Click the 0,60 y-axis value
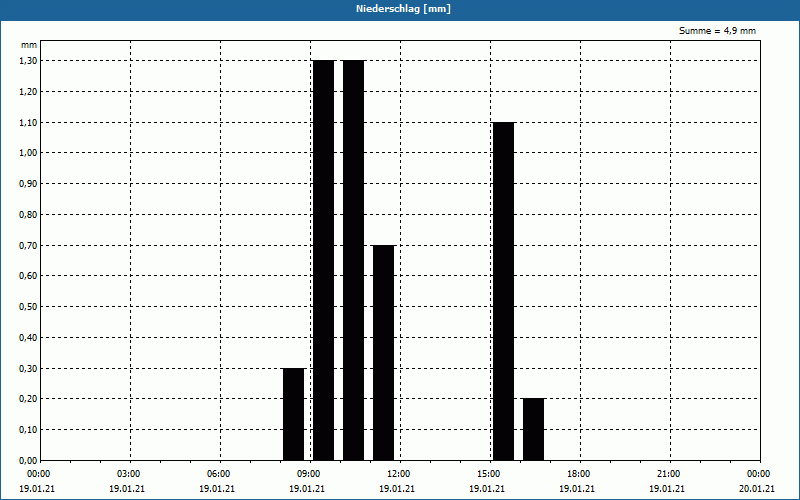 pos(28,276)
